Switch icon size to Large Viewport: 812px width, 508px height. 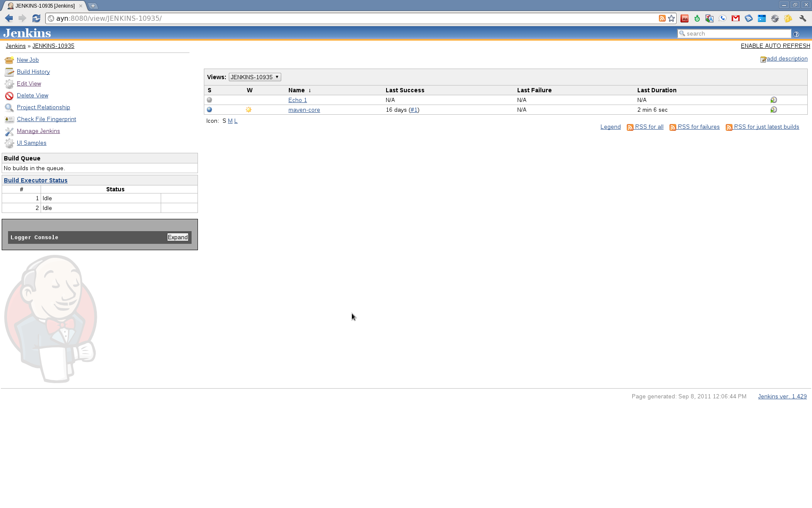point(236,121)
